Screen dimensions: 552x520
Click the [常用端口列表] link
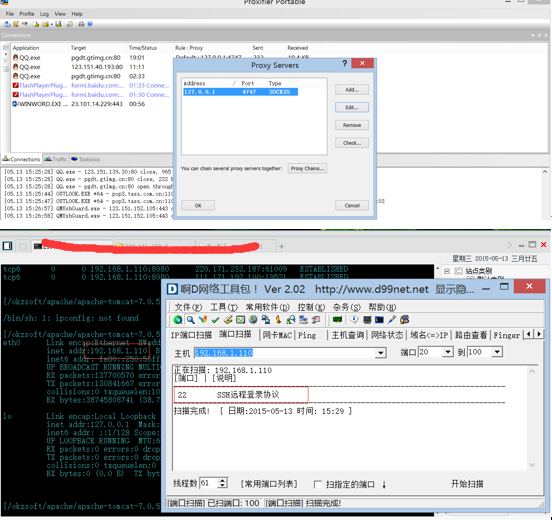pyautogui.click(x=269, y=484)
